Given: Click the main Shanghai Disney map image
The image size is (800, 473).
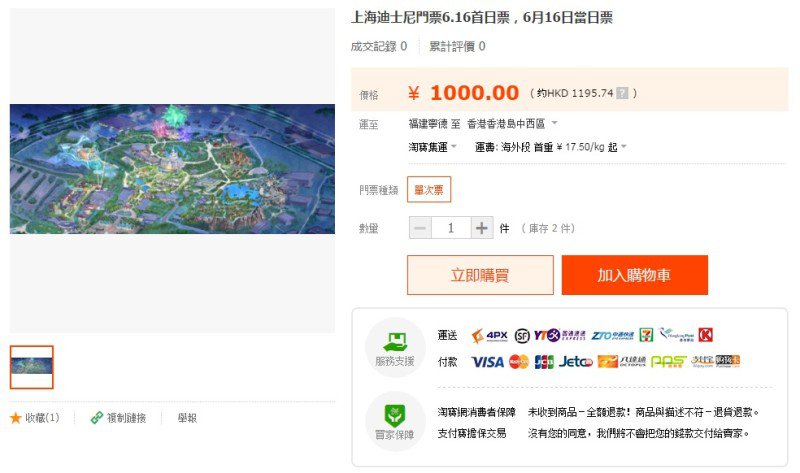Looking at the screenshot, I should coord(172,169).
